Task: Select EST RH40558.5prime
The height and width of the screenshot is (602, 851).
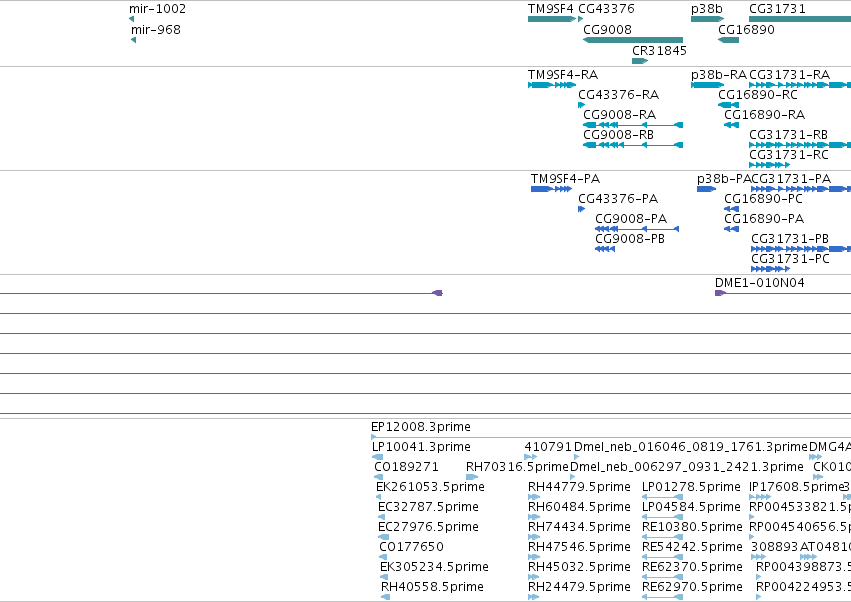Action: click(x=385, y=597)
